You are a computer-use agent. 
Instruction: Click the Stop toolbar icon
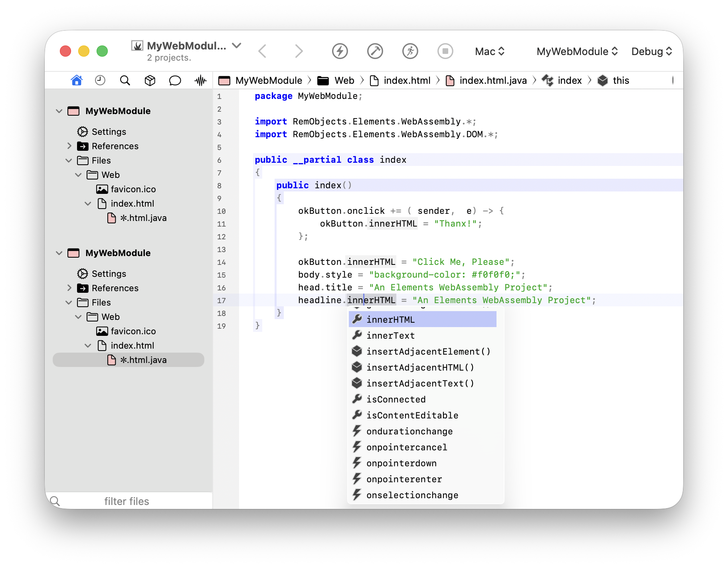[x=445, y=51]
